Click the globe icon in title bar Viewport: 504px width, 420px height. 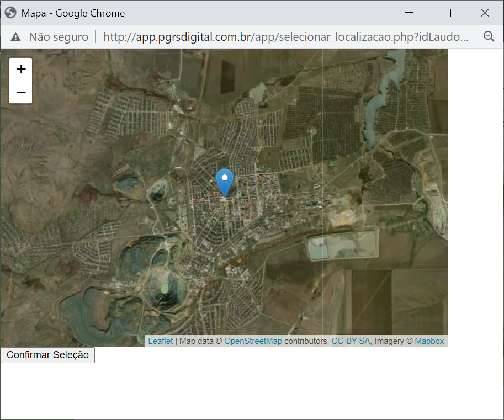10,13
